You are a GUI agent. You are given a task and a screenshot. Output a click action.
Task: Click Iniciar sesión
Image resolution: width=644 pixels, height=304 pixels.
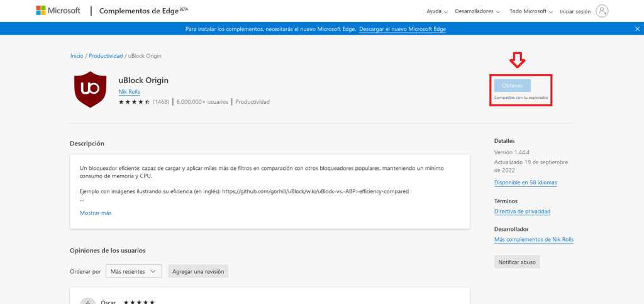tap(575, 11)
